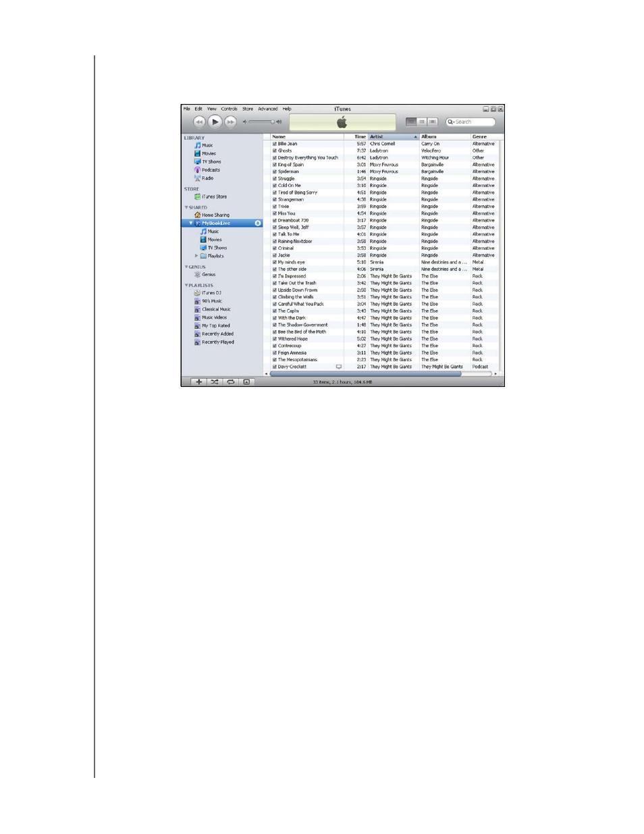Open the Advanced menu
Image resolution: width=644 pixels, height=834 pixels.
[x=268, y=109]
